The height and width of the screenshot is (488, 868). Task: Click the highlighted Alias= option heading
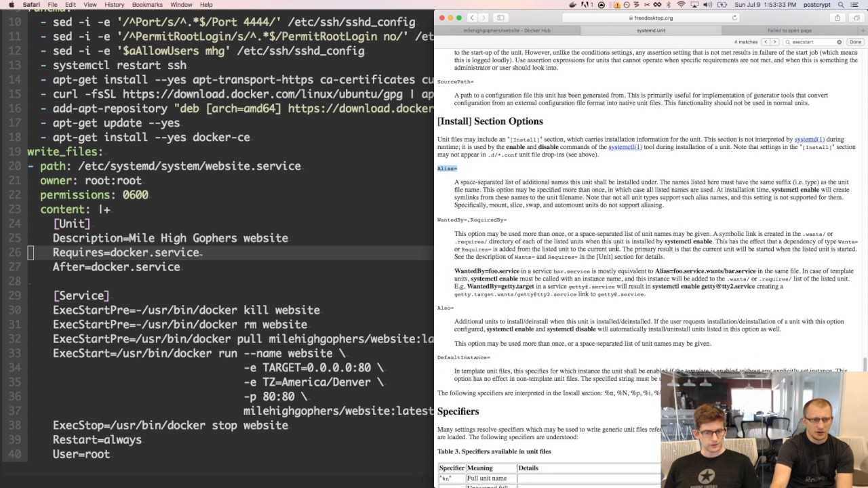click(x=447, y=169)
